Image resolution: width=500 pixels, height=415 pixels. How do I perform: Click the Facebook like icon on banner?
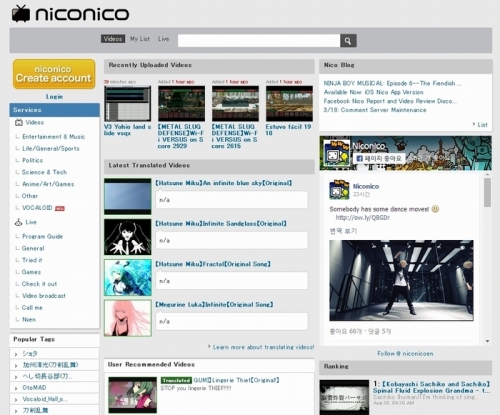(359, 158)
